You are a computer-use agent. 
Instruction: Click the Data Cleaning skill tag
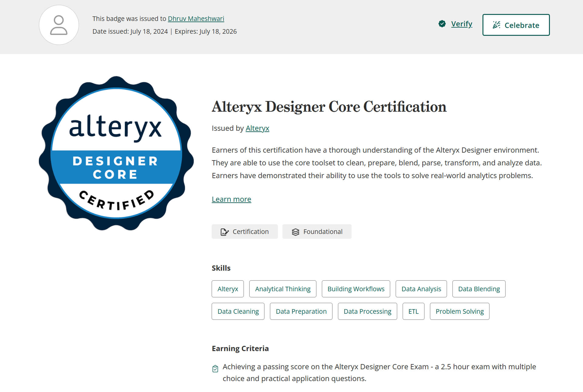pos(238,311)
